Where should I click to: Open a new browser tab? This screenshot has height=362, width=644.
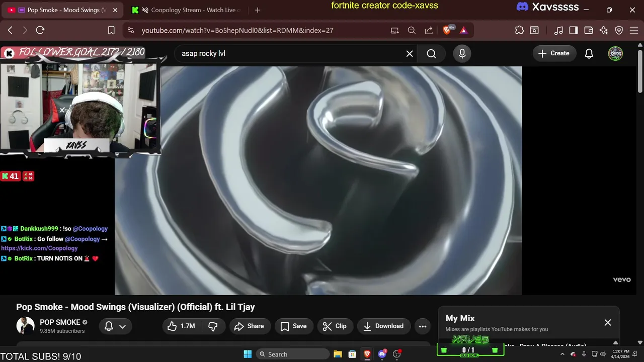click(258, 10)
